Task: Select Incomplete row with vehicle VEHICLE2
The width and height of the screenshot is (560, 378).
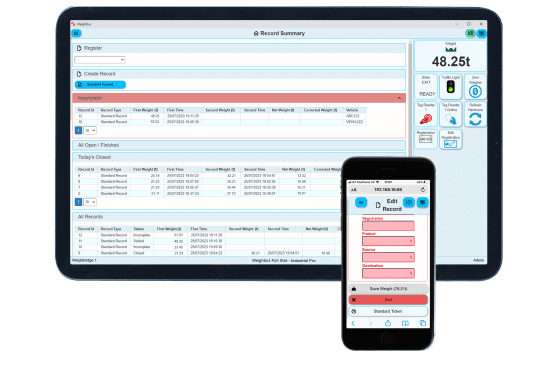Action: 221,122
